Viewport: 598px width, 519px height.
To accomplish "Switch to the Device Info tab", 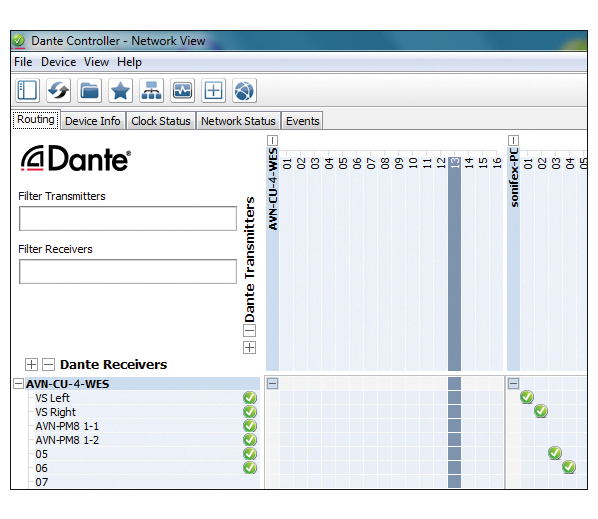I will pyautogui.click(x=93, y=121).
